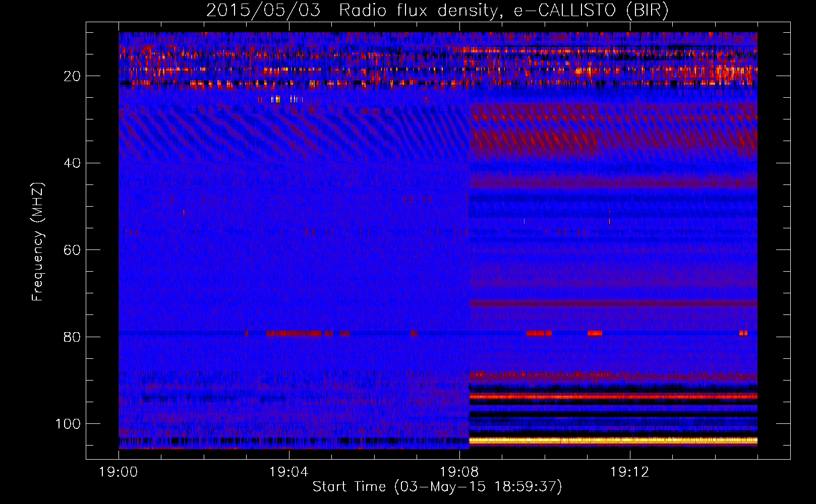The image size is (816, 504).
Task: Click the bright red-white band near 94 MHz
Action: [x=613, y=397]
